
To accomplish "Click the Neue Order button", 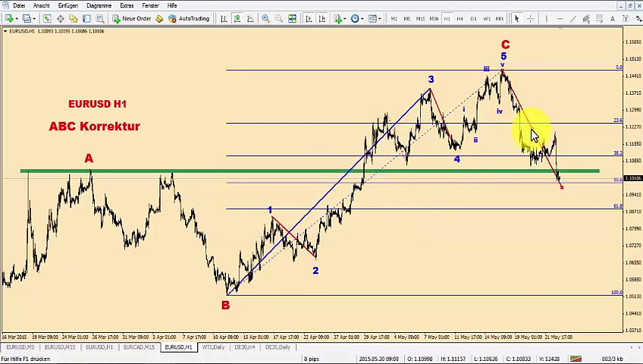I will tap(132, 18).
